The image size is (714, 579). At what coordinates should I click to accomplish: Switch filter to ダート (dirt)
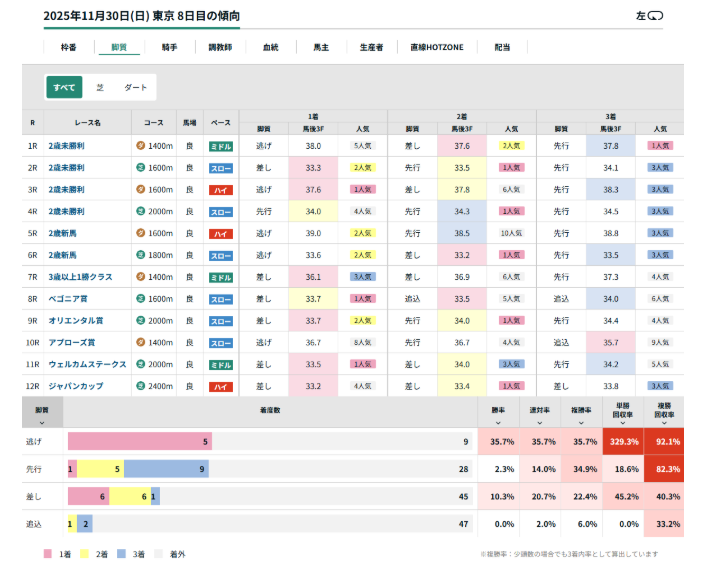tap(135, 88)
